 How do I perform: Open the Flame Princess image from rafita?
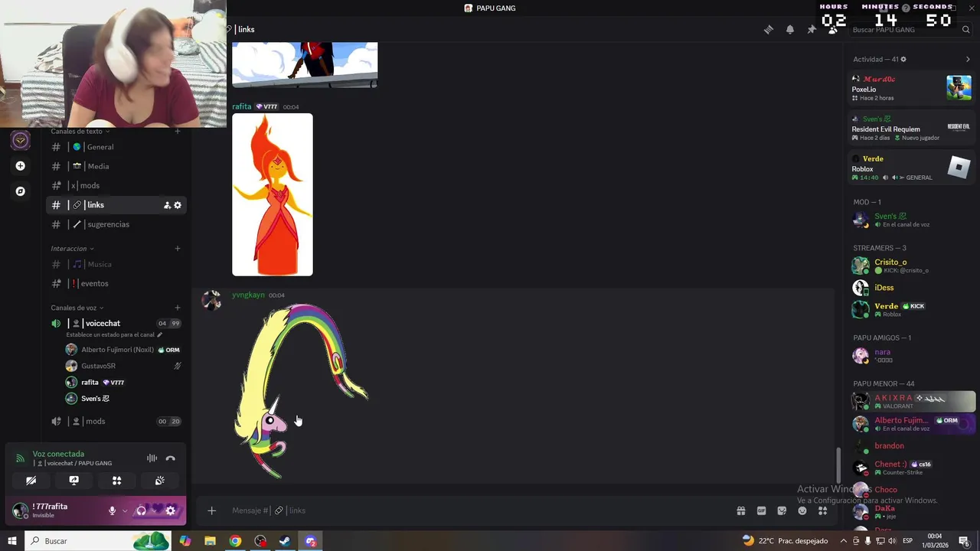pyautogui.click(x=273, y=194)
